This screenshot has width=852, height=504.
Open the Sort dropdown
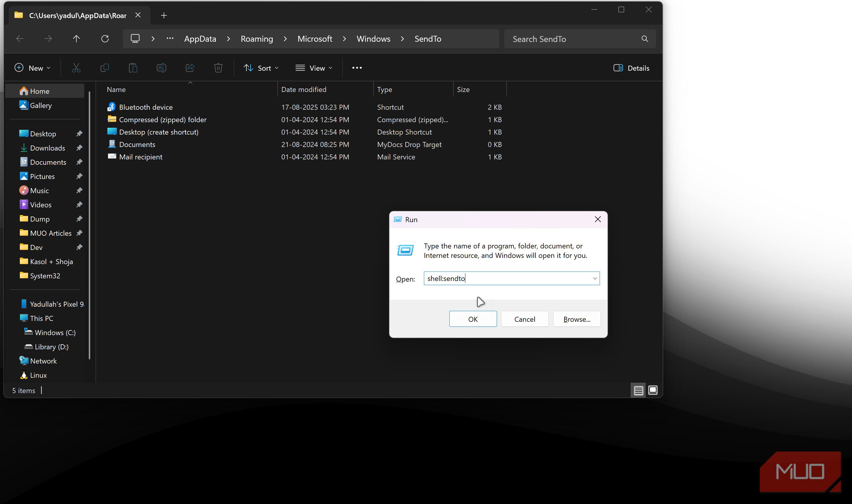pos(261,68)
